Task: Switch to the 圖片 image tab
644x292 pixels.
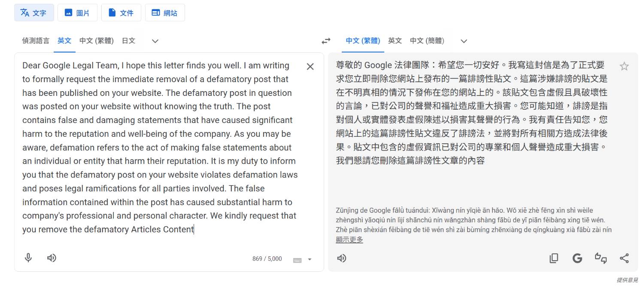Action: [x=77, y=12]
